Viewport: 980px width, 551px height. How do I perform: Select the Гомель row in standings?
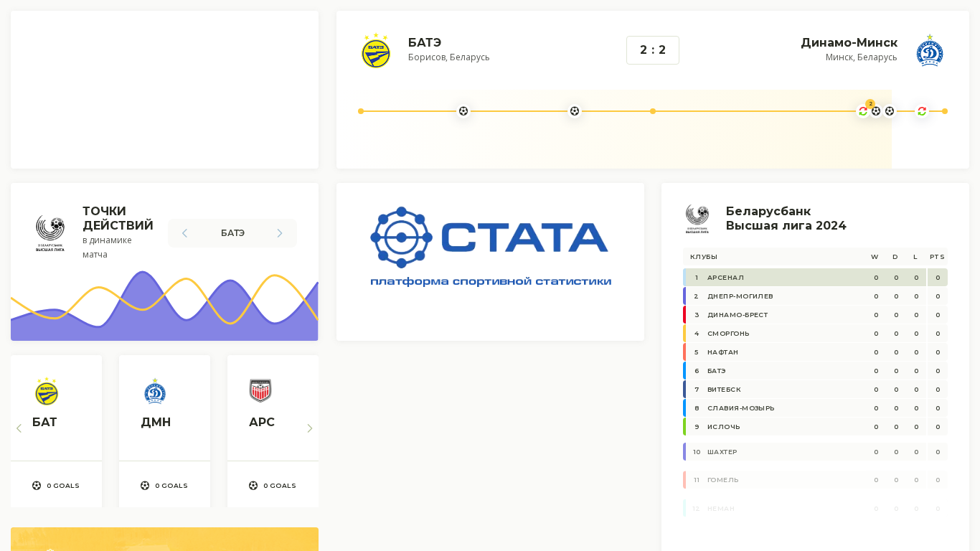point(815,480)
